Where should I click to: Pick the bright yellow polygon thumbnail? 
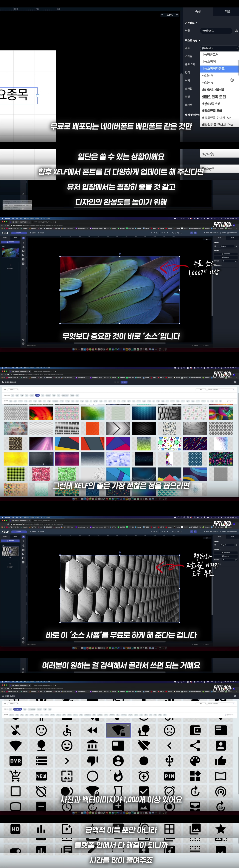tap(15, 459)
